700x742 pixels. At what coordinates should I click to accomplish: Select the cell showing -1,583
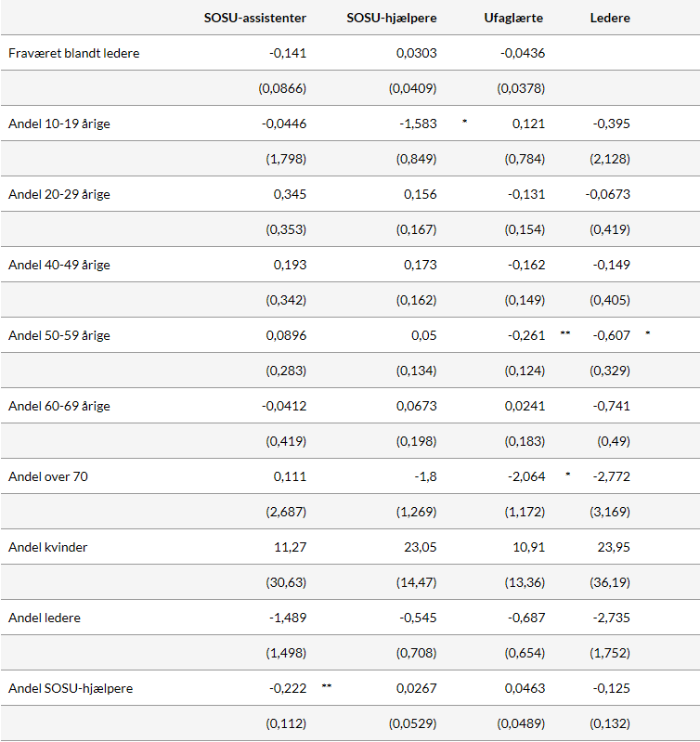419,124
